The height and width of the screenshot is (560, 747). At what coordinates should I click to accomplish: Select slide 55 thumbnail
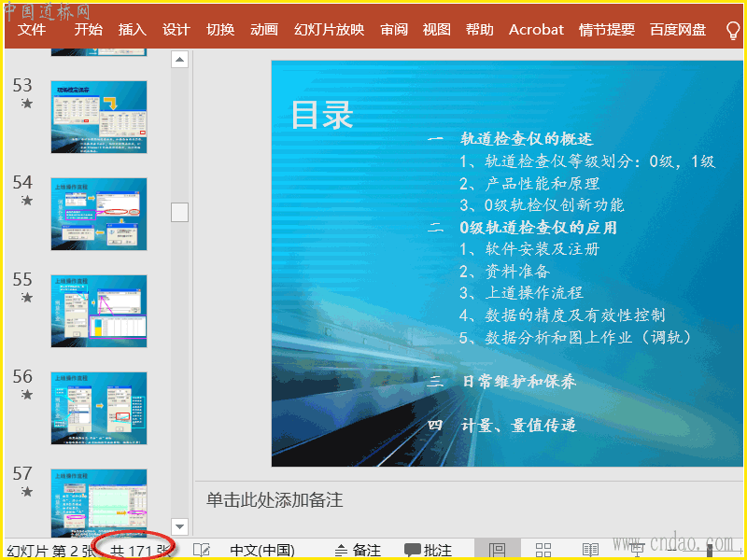pos(99,311)
